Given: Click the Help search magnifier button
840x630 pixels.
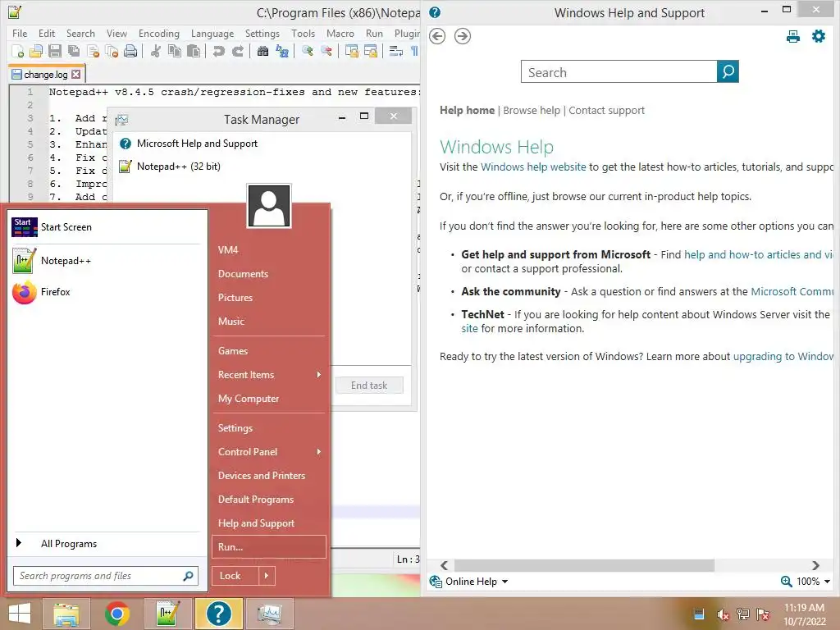Looking at the screenshot, I should pyautogui.click(x=728, y=71).
